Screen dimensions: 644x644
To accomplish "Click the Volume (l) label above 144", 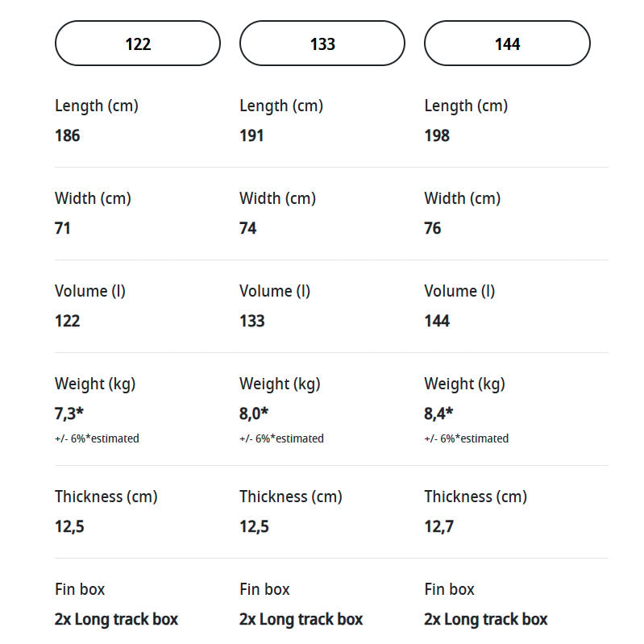I will tap(459, 291).
